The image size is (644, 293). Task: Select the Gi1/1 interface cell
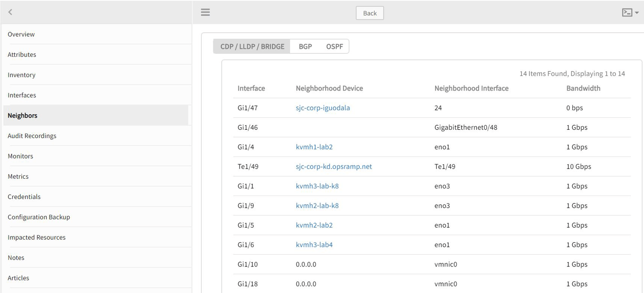point(246,186)
